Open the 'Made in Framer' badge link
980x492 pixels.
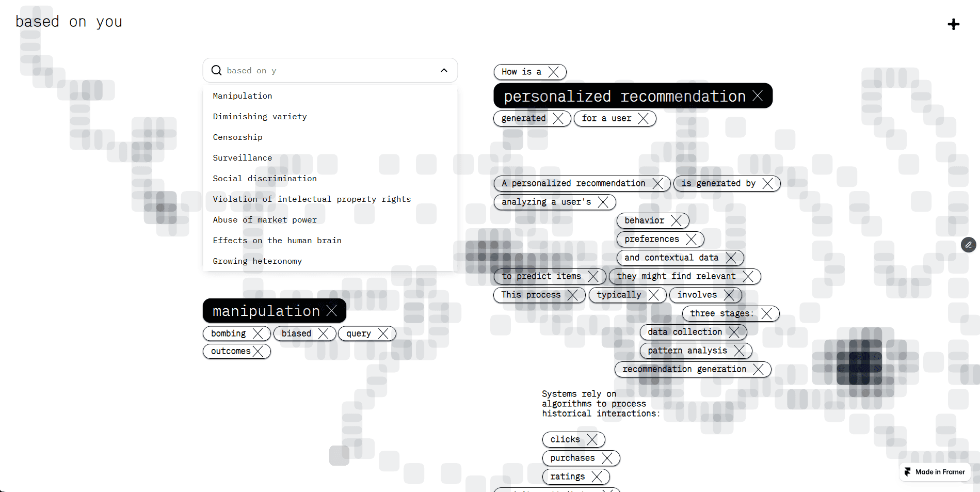click(x=935, y=472)
